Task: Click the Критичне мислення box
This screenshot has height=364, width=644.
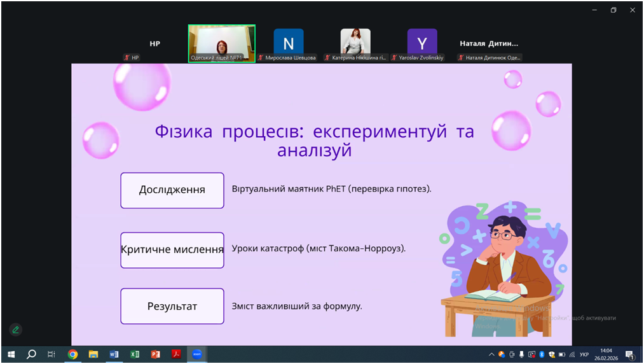Action: pyautogui.click(x=172, y=250)
